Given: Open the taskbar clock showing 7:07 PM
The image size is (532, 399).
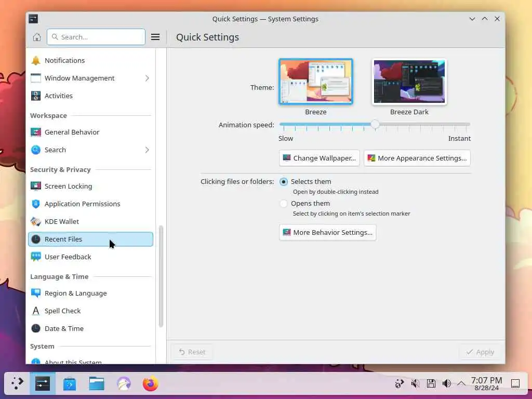Looking at the screenshot, I should (486, 383).
